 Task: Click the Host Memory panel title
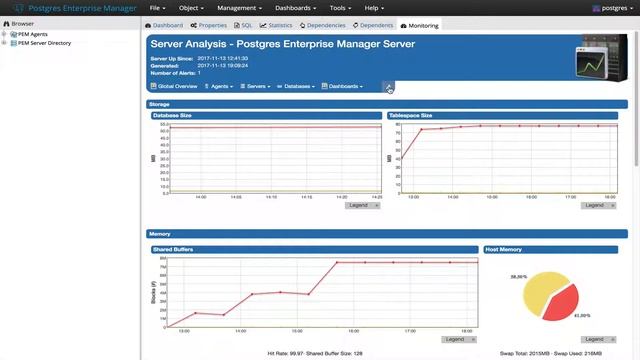pyautogui.click(x=551, y=249)
